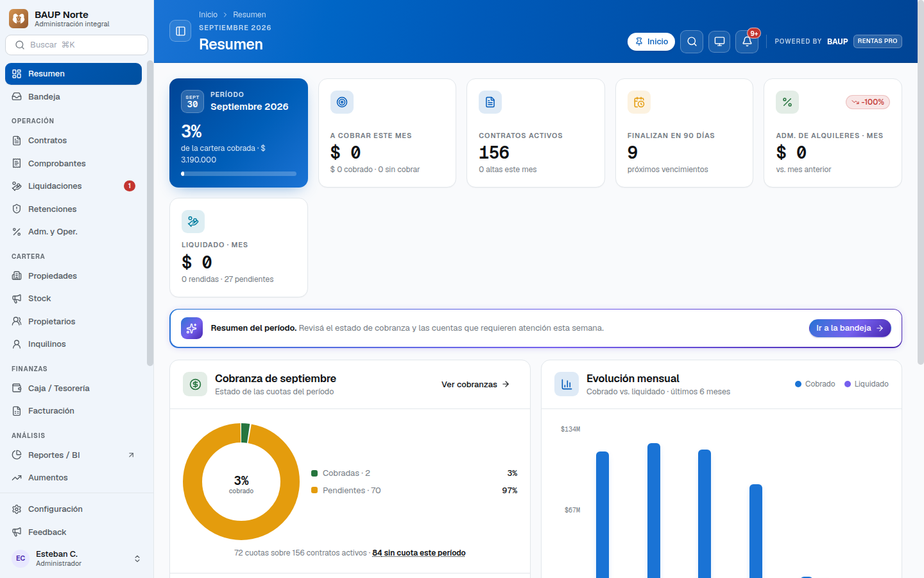The width and height of the screenshot is (924, 578).
Task: Click the -100% trend badge
Action: [868, 102]
